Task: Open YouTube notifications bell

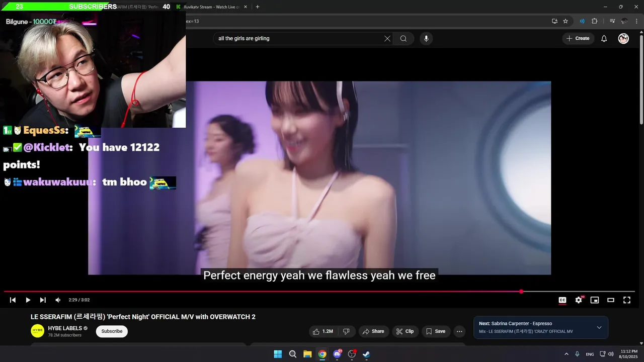Action: (x=604, y=39)
